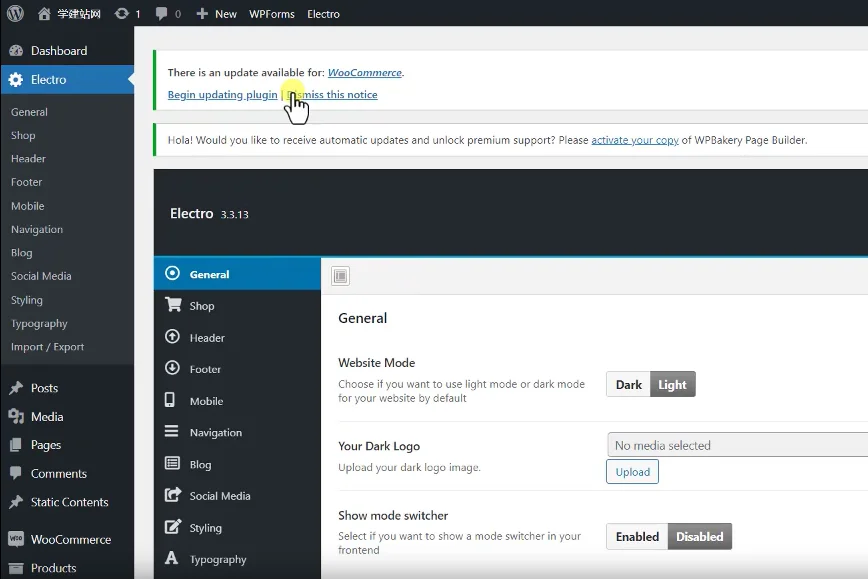Click the expand-all sections icon above General

coord(339,276)
